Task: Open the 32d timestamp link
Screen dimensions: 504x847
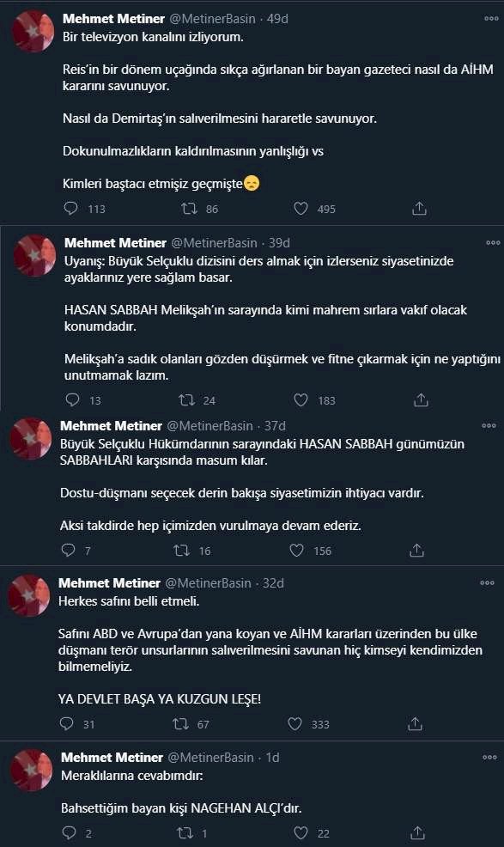Action: tap(273, 583)
